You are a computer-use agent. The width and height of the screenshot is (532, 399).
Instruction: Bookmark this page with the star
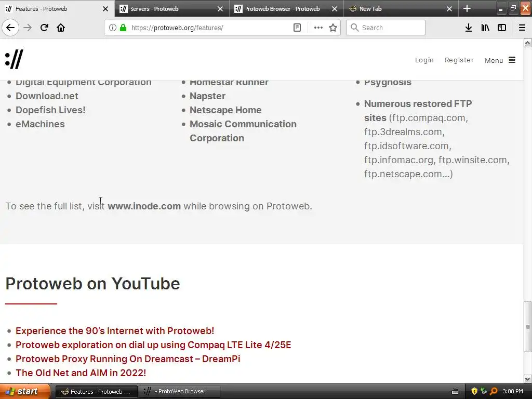click(333, 28)
